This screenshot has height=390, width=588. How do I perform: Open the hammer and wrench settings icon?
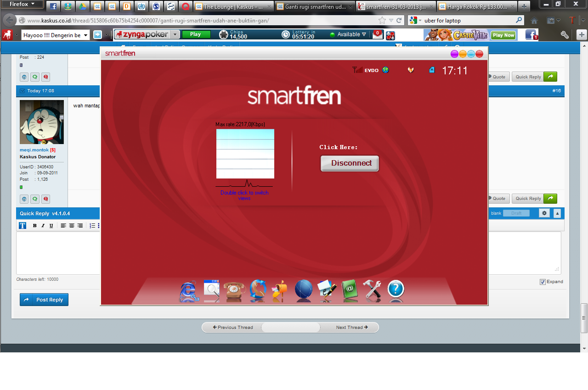[x=372, y=290]
